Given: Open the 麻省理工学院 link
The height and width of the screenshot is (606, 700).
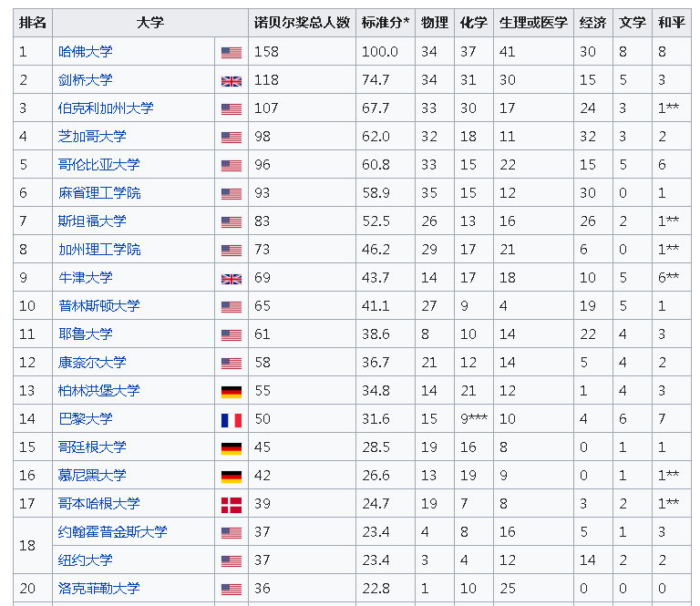Looking at the screenshot, I should [x=99, y=193].
